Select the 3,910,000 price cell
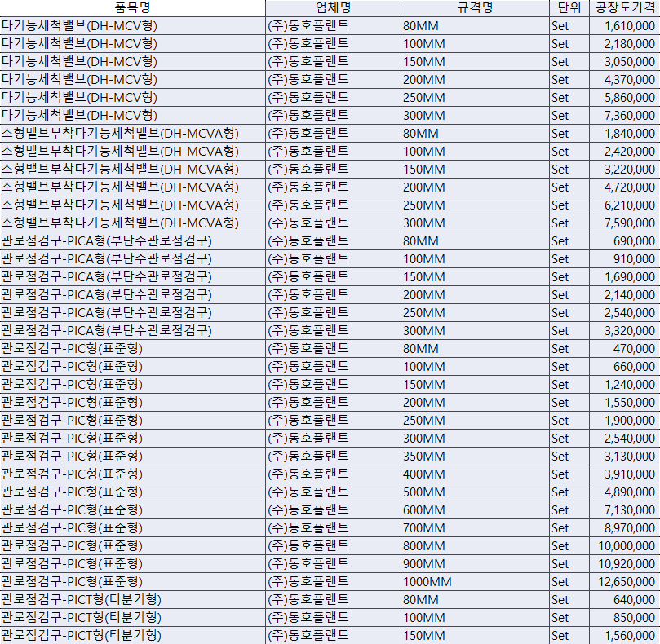 coord(625,474)
